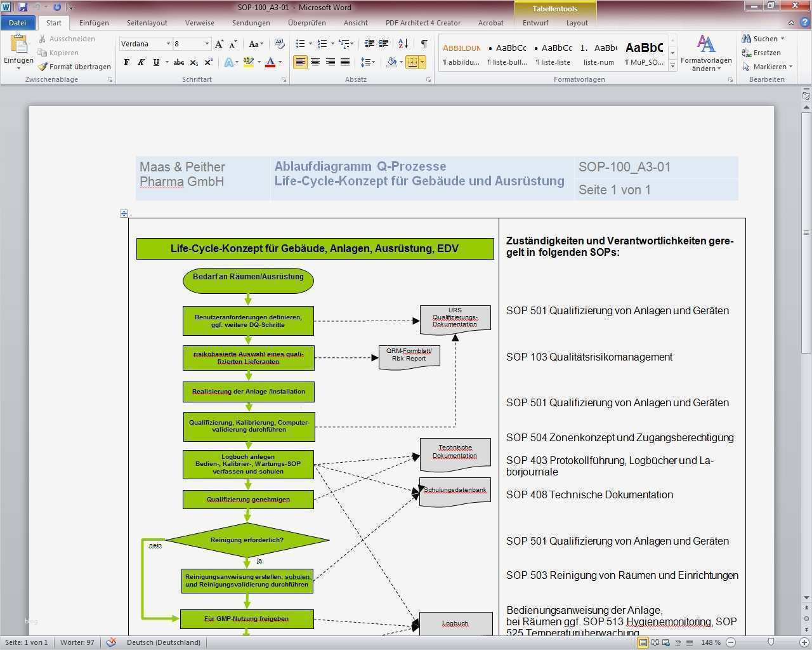Click the Format übertragen paintbrush icon
The width and height of the screenshot is (812, 650).
tap(43, 67)
